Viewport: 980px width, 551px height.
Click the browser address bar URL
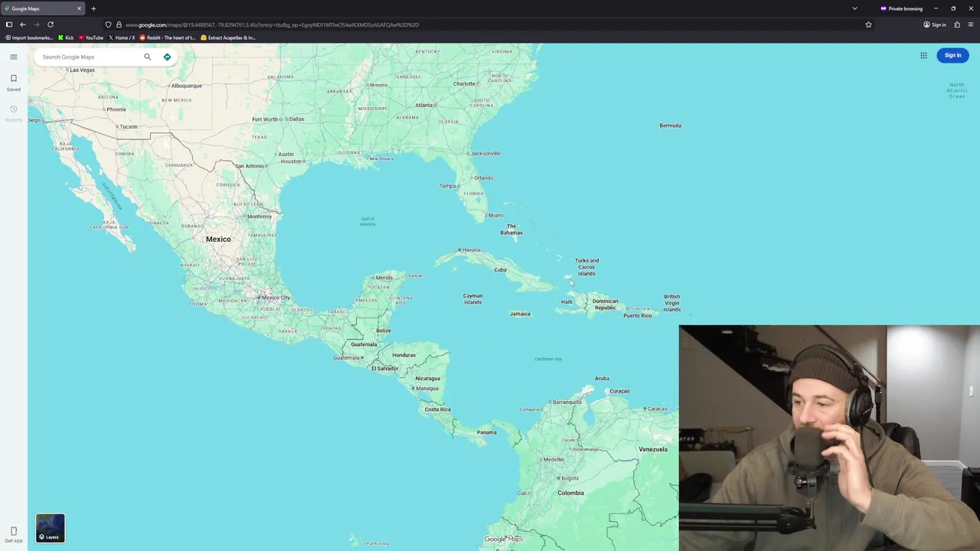pyautogui.click(x=272, y=24)
